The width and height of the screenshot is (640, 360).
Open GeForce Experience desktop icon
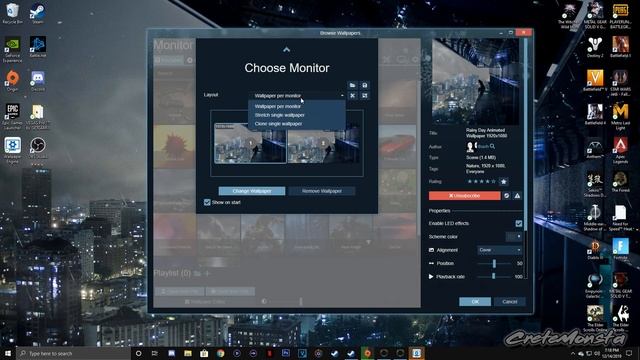point(12,50)
